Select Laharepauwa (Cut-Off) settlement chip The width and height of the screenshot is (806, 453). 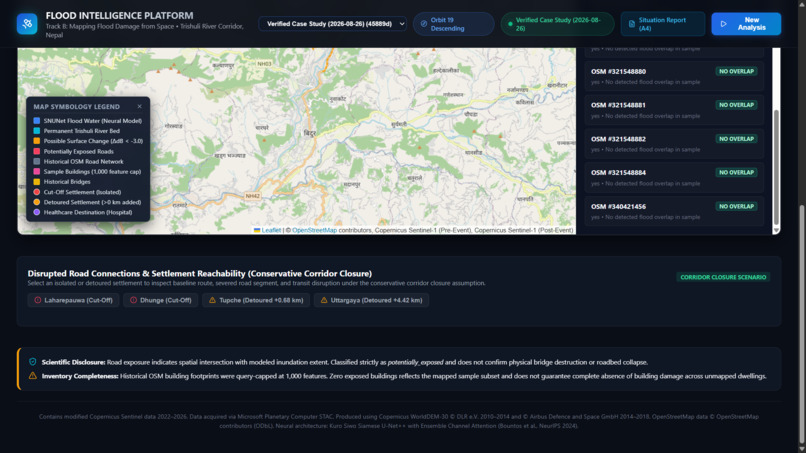[74, 300]
